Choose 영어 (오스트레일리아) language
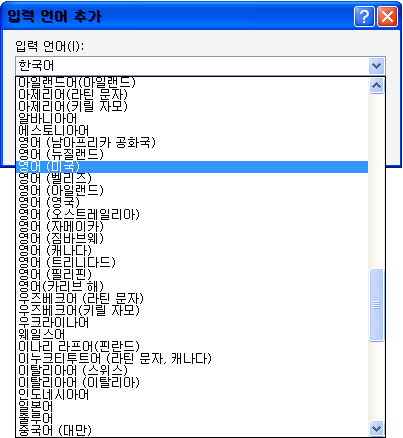403x438 pixels. click(192, 214)
